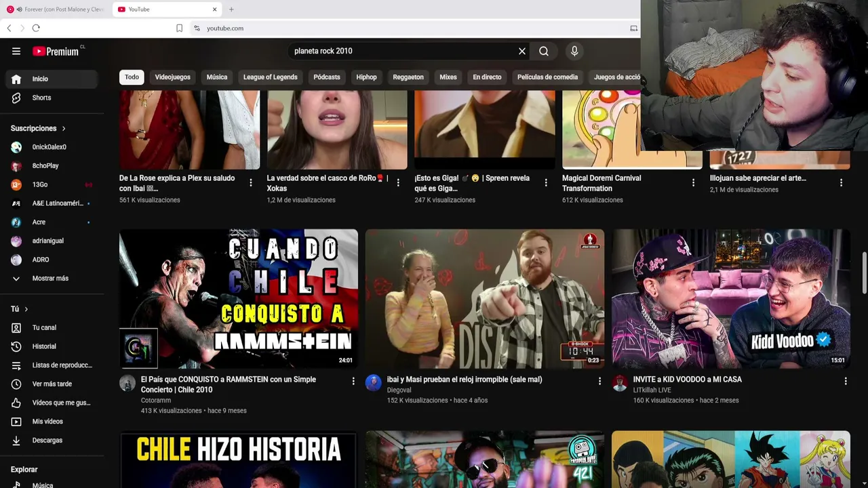868x488 pixels.
Task: Open Música under Explorar
Action: click(52, 484)
